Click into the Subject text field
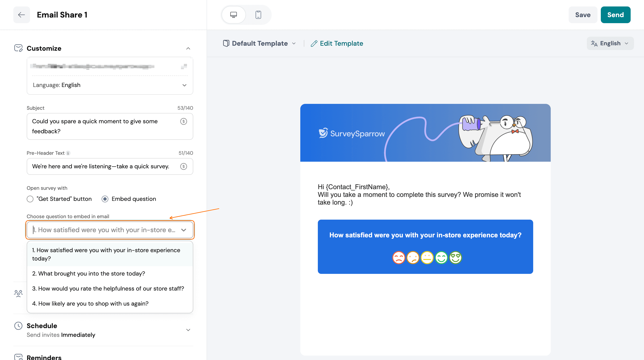The image size is (644, 360). pos(110,126)
